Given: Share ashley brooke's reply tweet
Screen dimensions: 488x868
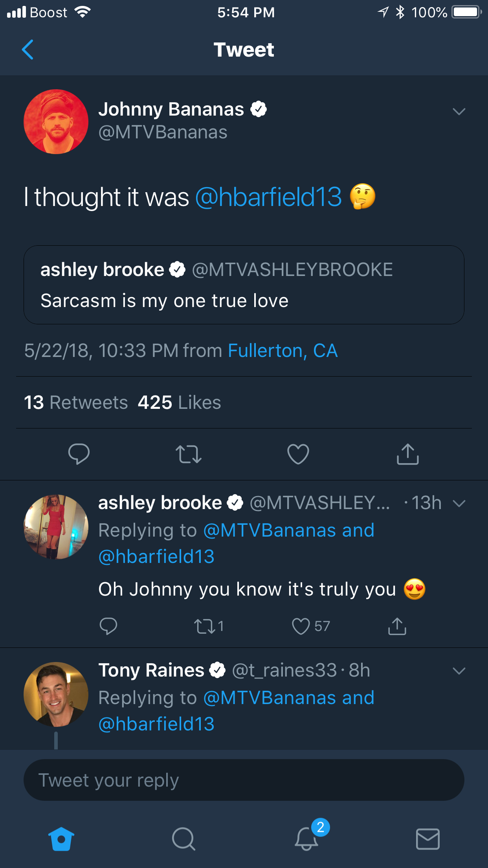Looking at the screenshot, I should pos(397,626).
